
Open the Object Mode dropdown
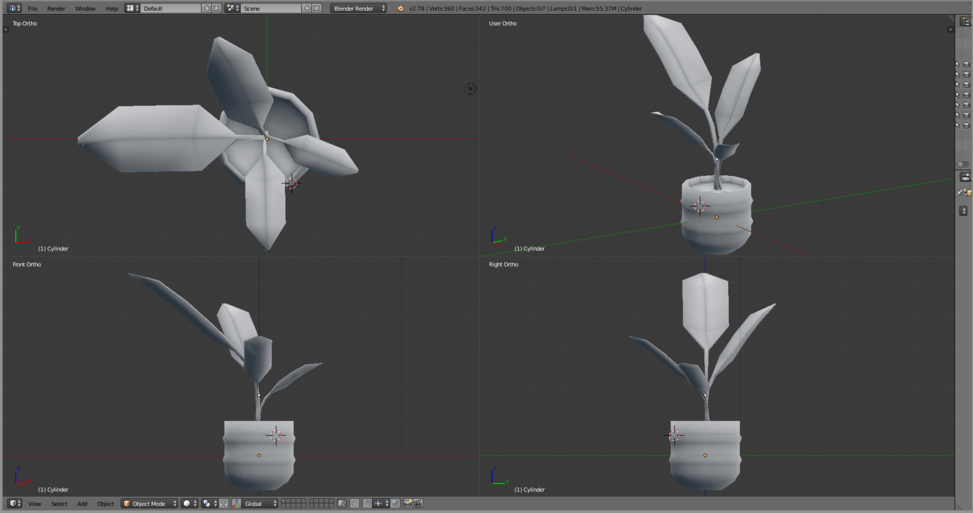150,503
